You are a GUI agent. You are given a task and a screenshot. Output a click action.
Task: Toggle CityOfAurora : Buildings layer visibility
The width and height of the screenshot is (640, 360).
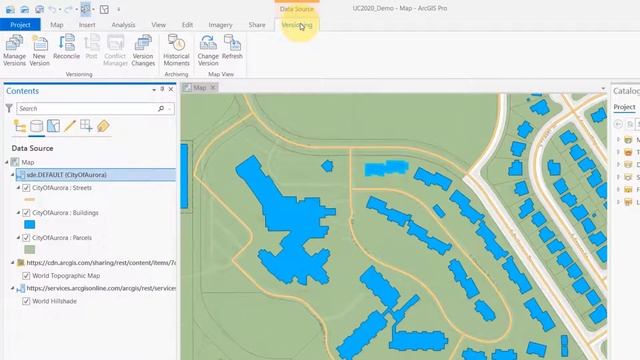pos(26,213)
